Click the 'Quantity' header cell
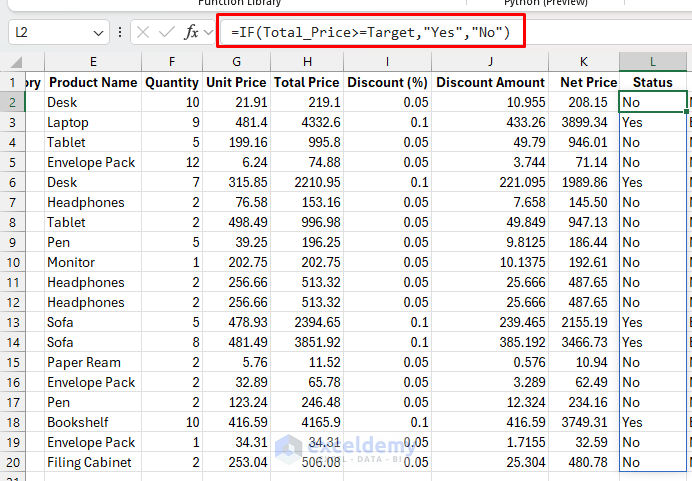Viewport: 692px width, 481px height. [x=172, y=83]
